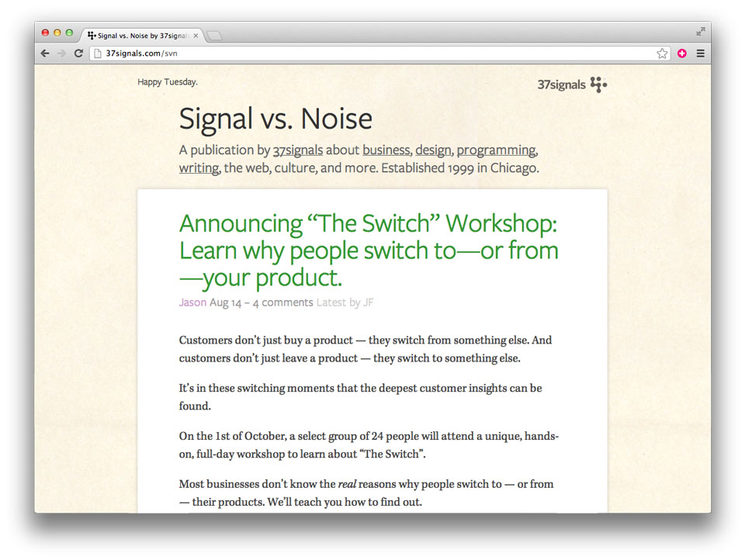Click the paragraph starting "Customers don't just buy"

[366, 348]
